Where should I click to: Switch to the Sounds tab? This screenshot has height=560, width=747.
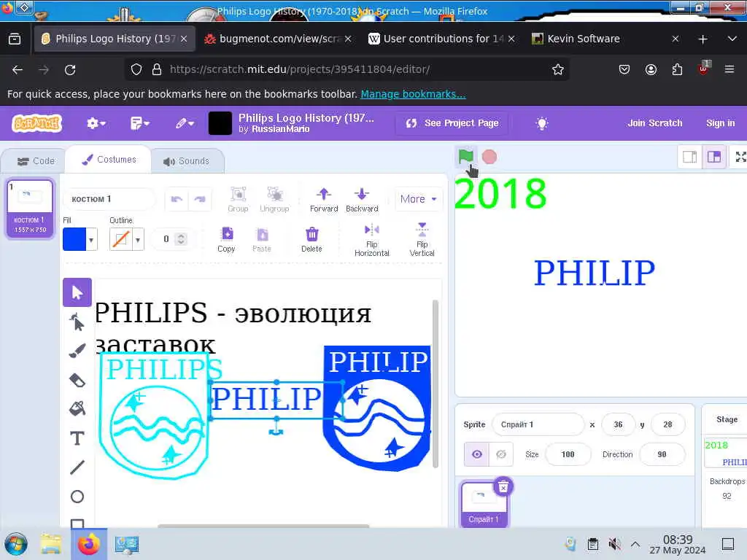186,161
